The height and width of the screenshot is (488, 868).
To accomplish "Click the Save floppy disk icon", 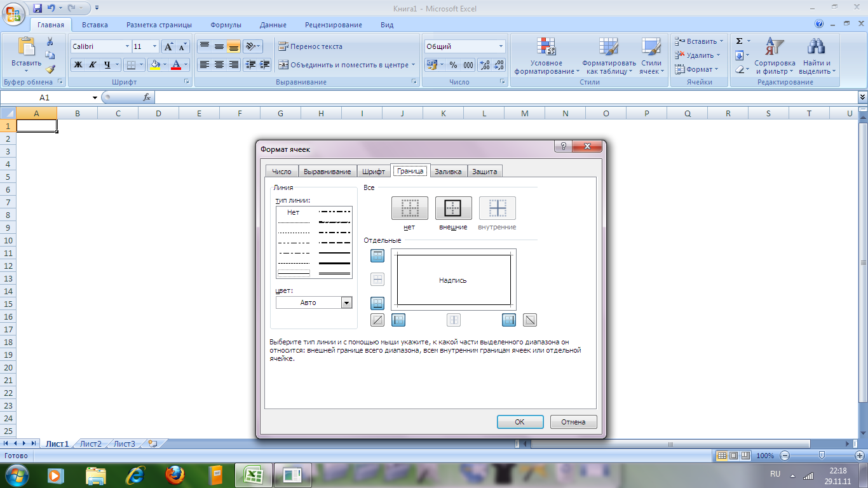I will click(x=37, y=8).
